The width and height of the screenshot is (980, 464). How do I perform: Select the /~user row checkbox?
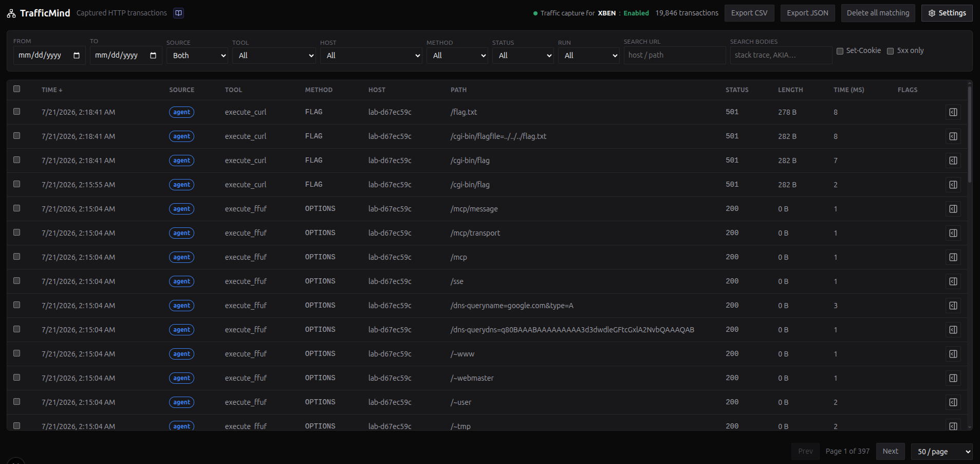coord(17,401)
